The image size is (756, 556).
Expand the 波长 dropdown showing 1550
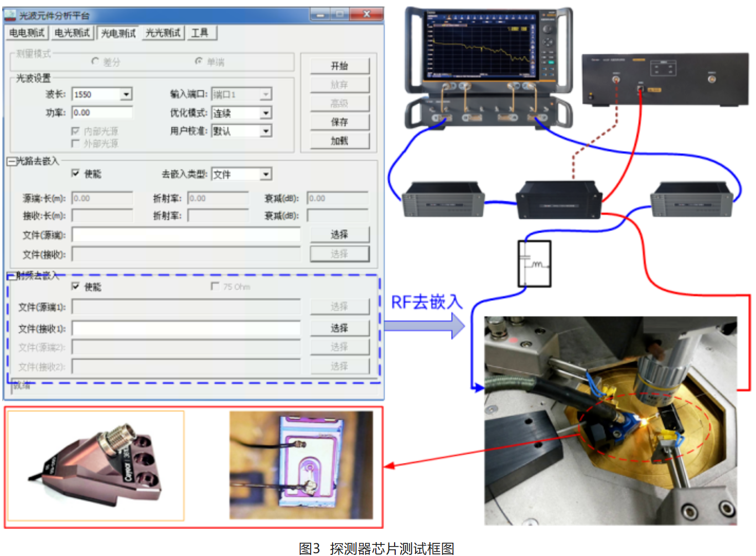coord(126,95)
